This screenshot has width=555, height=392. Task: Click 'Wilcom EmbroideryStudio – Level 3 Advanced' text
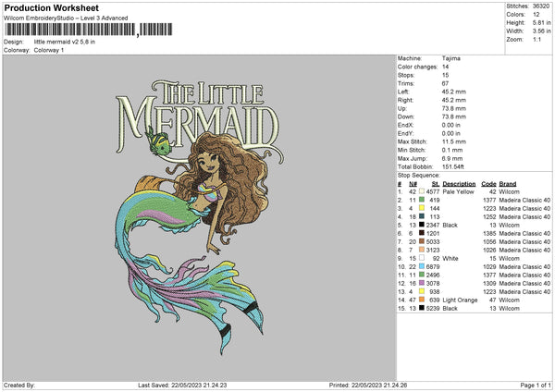(66, 18)
